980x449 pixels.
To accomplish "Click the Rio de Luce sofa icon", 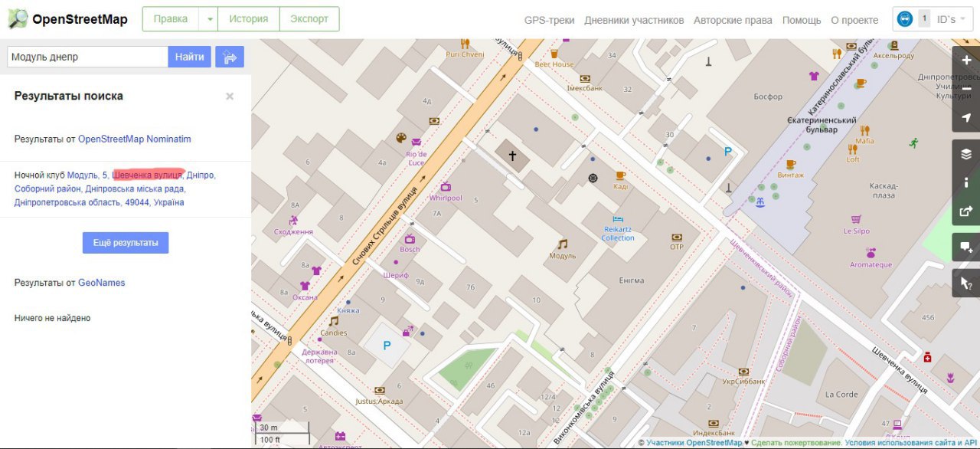I will [x=416, y=142].
